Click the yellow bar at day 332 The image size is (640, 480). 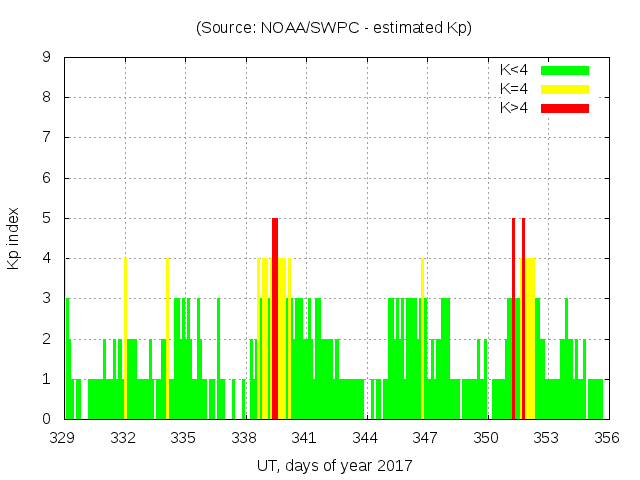(x=125, y=338)
